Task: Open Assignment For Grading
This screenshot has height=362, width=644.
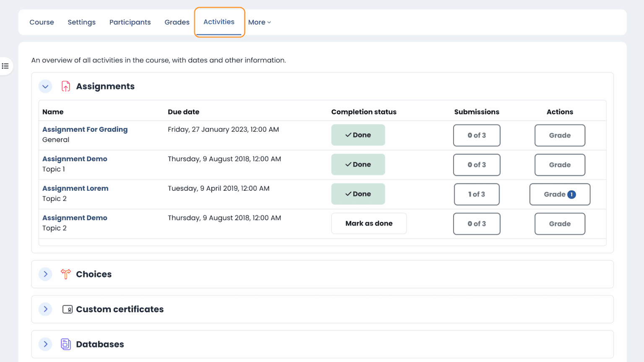Action: point(85,129)
